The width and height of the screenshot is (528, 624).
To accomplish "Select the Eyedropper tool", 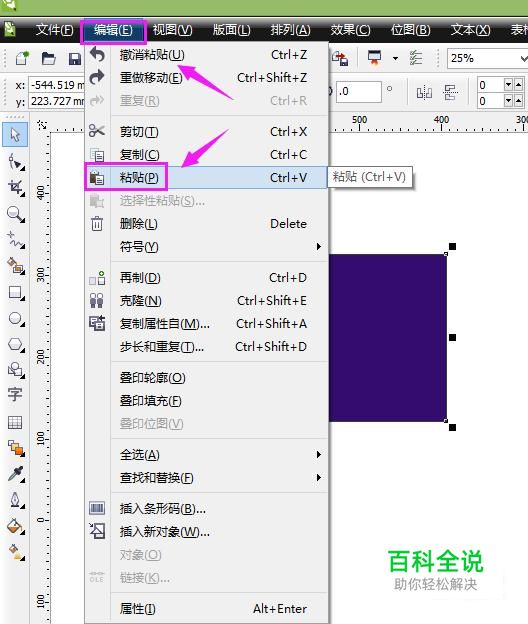I will 16,474.
